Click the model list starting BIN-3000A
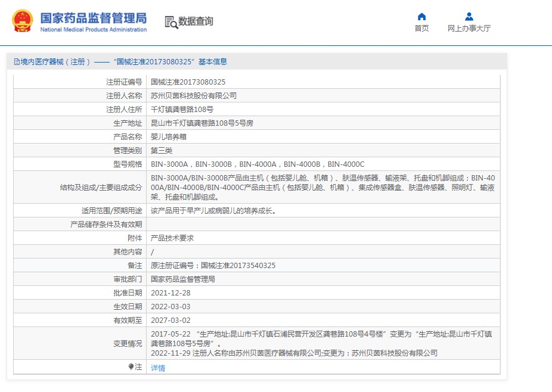Screen dimensions: 552x392 click(258, 164)
